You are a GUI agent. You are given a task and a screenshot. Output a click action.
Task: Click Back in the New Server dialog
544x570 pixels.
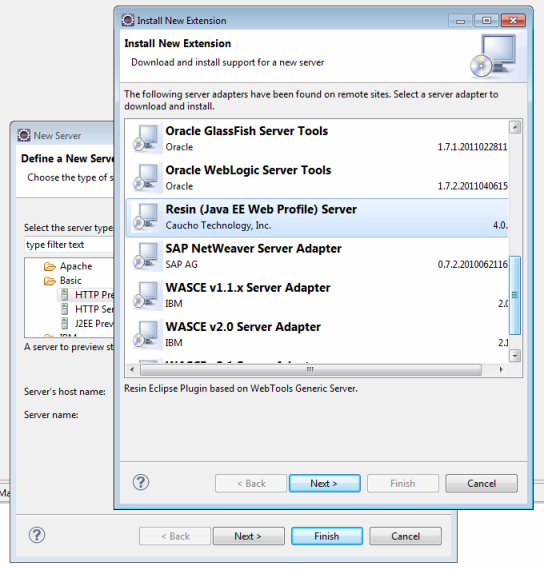[175, 536]
